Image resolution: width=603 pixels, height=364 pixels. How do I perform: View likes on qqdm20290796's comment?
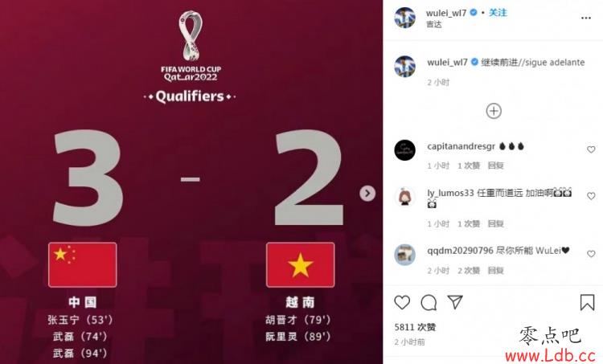pyautogui.click(x=469, y=271)
